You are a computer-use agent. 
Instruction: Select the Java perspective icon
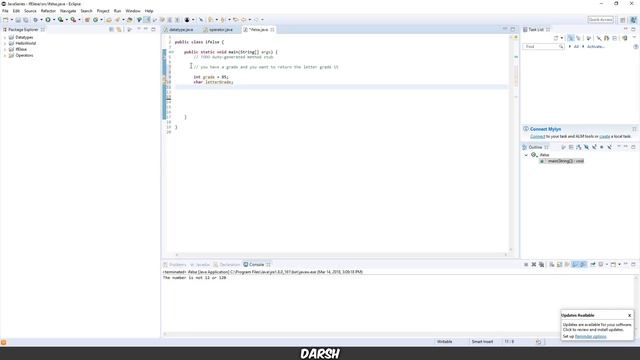pos(633,20)
